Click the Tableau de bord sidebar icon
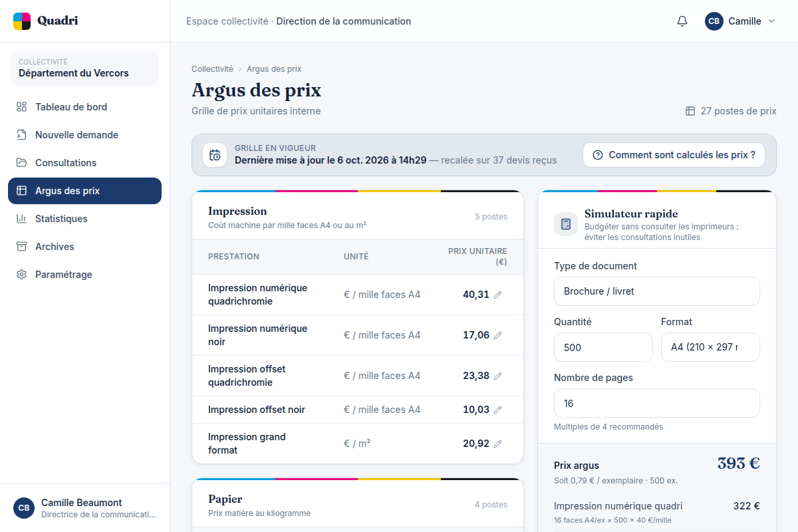Screen dimensions: 798x532 click(x=22, y=107)
